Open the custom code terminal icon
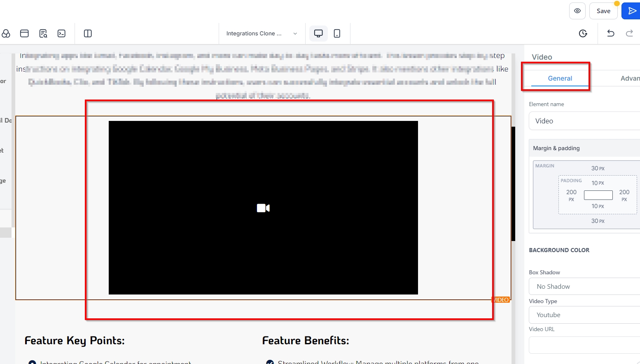Screen dimensions: 640x364 coord(61,34)
